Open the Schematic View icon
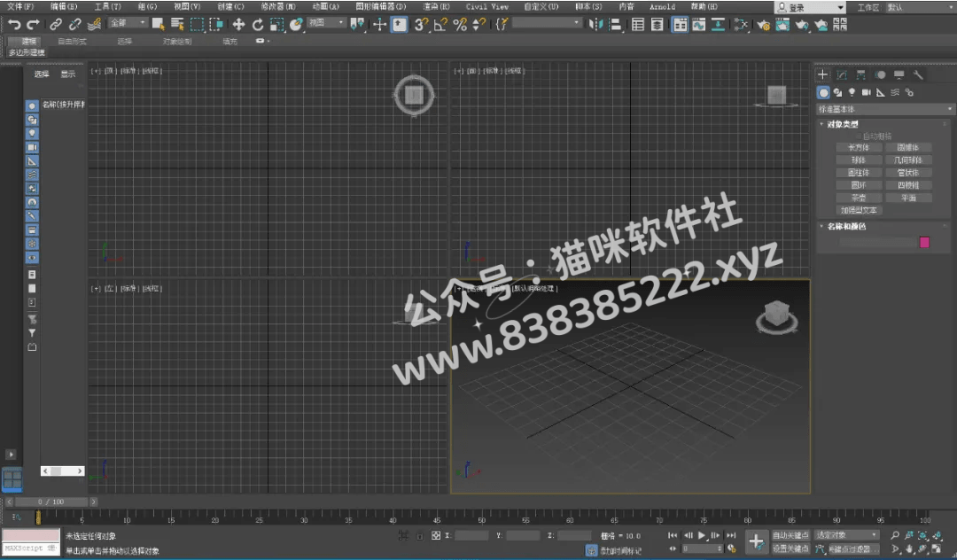Screen dimensions: 957x560 tap(718, 25)
